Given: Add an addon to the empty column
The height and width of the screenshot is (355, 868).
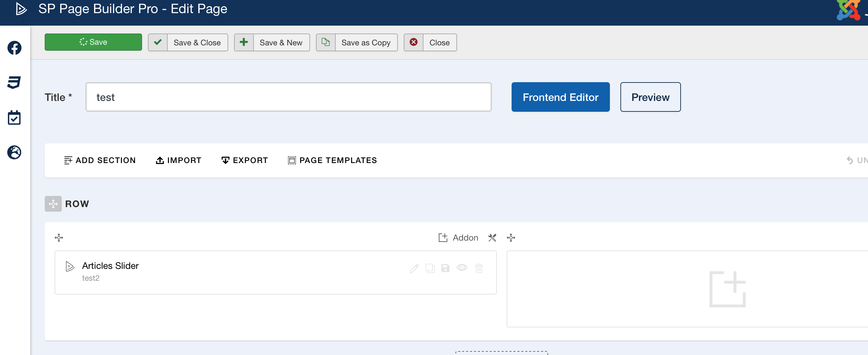Looking at the screenshot, I should click(727, 289).
